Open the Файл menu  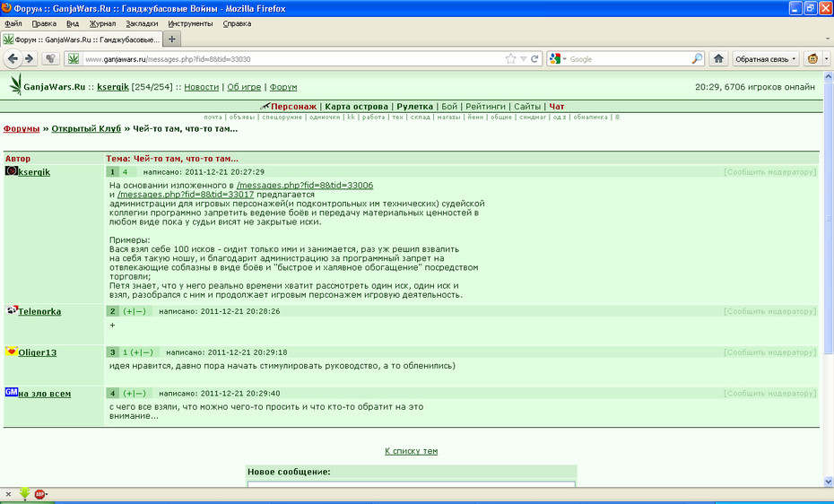click(13, 23)
